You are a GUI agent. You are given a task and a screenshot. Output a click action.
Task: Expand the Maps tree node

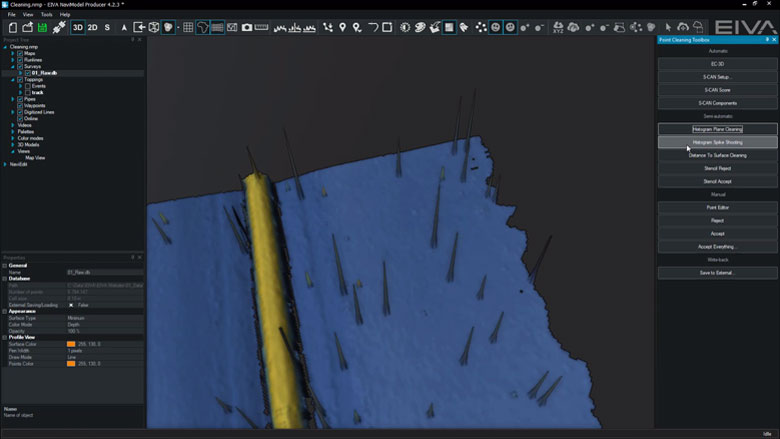click(13, 53)
